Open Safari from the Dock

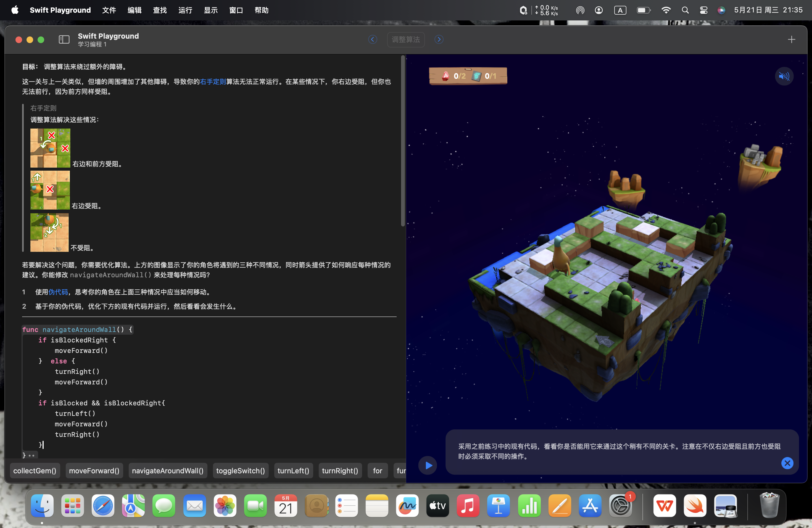(103, 505)
